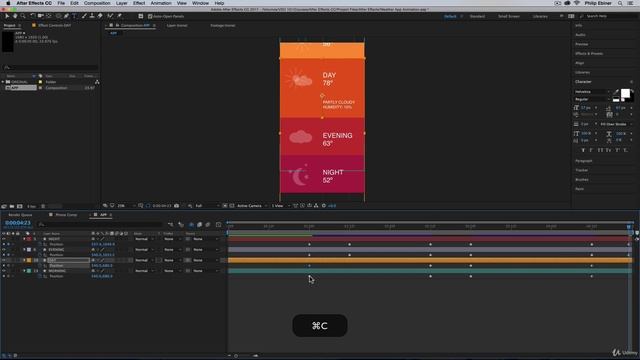640x360 pixels.
Task: Open the Regular font style dropdown
Action: click(x=592, y=99)
